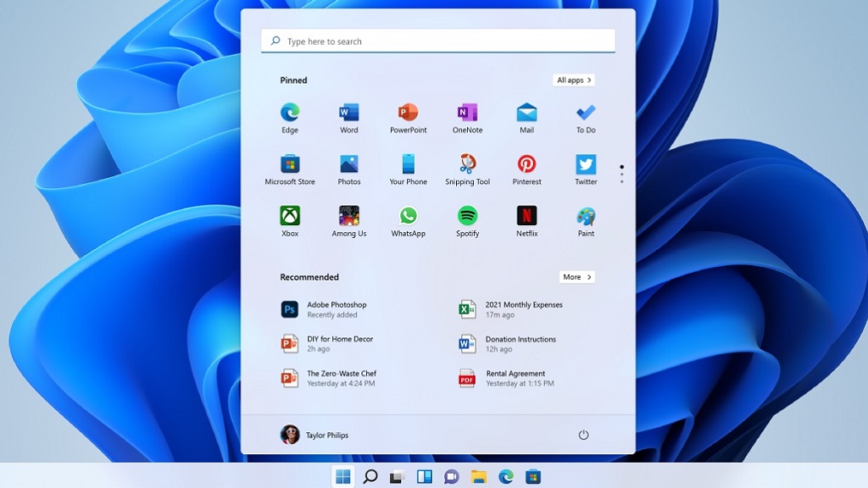The width and height of the screenshot is (868, 488).
Task: Launch Microsoft Edge from Pinned apps
Action: [x=289, y=112]
